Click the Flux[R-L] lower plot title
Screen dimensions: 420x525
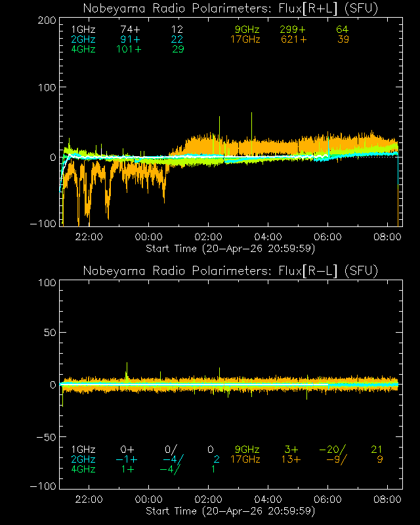[230, 271]
